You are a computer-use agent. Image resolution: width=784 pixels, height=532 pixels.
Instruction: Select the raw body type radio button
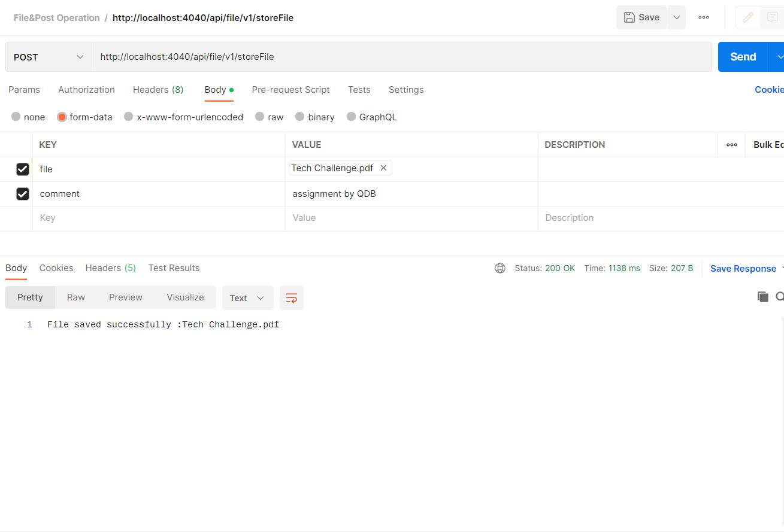(x=259, y=117)
